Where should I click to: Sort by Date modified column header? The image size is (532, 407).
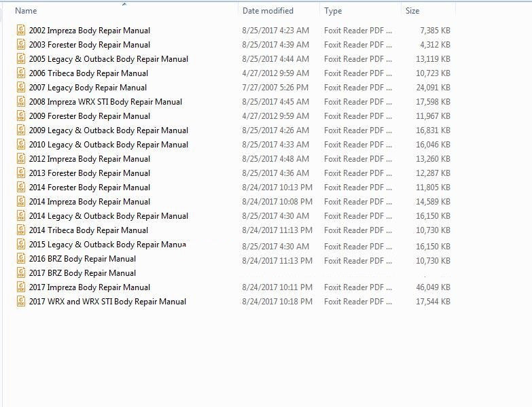[x=268, y=11]
